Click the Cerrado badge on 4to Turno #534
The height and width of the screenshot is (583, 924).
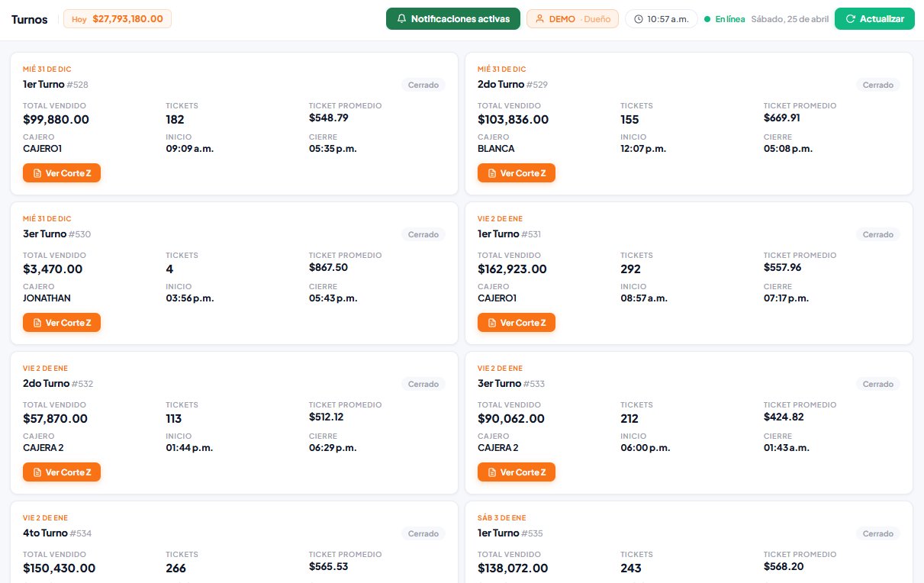pyautogui.click(x=423, y=533)
